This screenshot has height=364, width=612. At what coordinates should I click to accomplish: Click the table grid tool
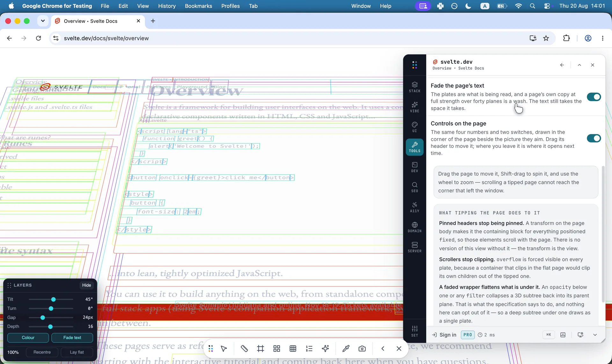tap(293, 349)
